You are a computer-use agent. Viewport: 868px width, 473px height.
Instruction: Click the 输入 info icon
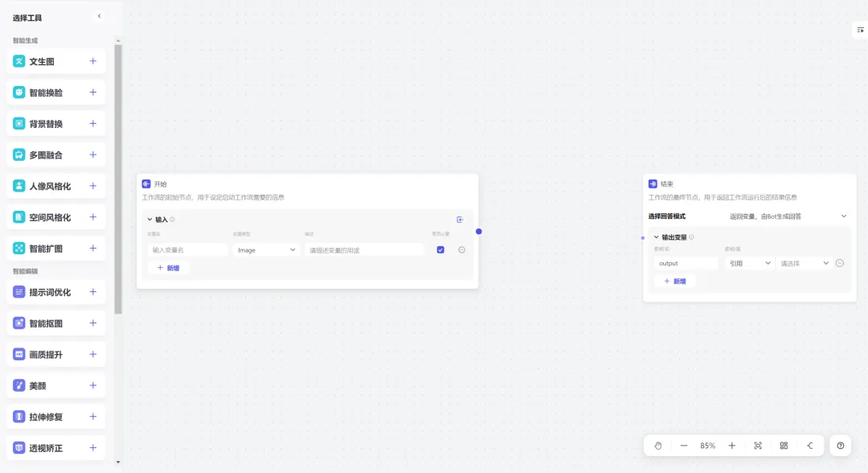tap(172, 220)
